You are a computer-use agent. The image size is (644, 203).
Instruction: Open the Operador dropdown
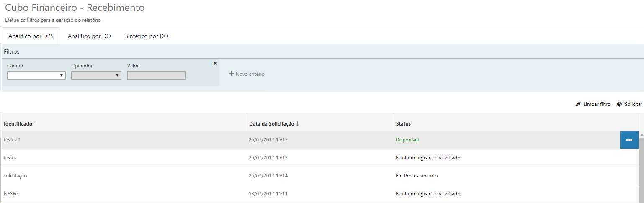[x=96, y=75]
